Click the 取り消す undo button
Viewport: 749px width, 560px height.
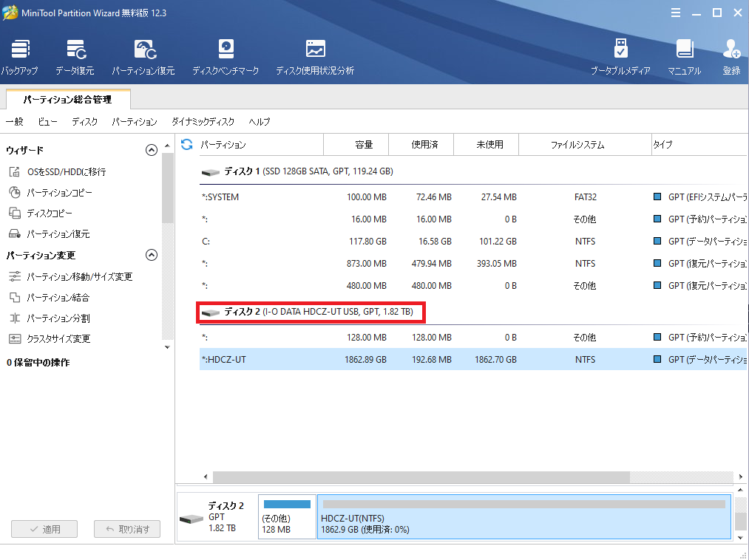click(127, 529)
